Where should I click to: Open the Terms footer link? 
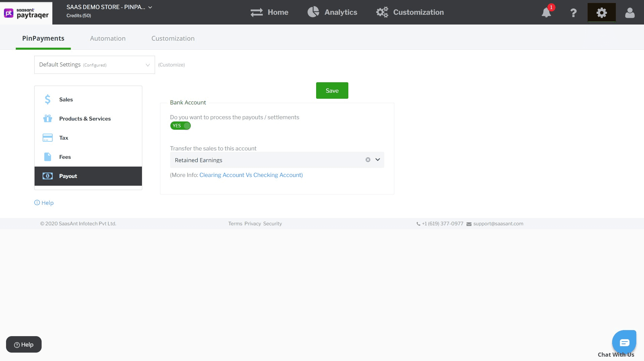click(x=235, y=224)
